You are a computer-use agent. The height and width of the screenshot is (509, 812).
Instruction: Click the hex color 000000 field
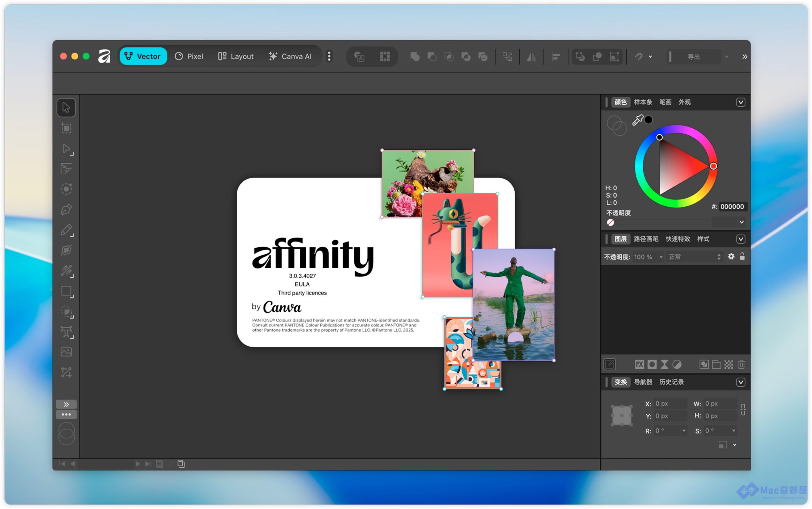(732, 207)
